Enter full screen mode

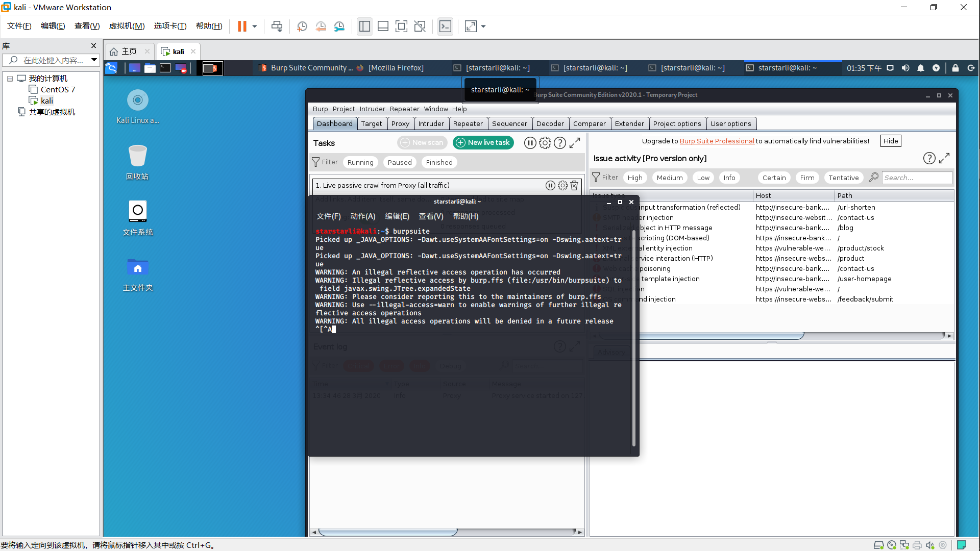(x=401, y=27)
